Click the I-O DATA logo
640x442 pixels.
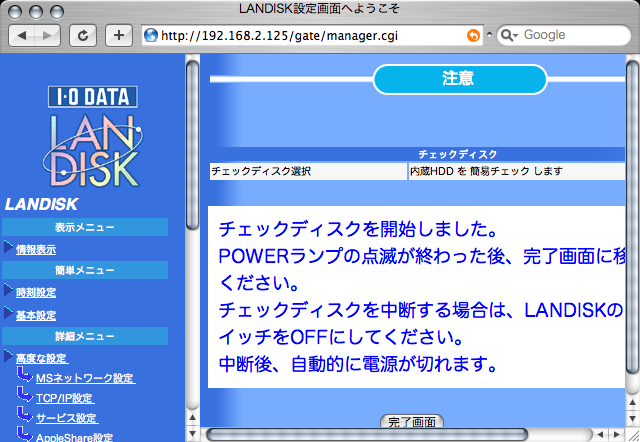[93, 97]
